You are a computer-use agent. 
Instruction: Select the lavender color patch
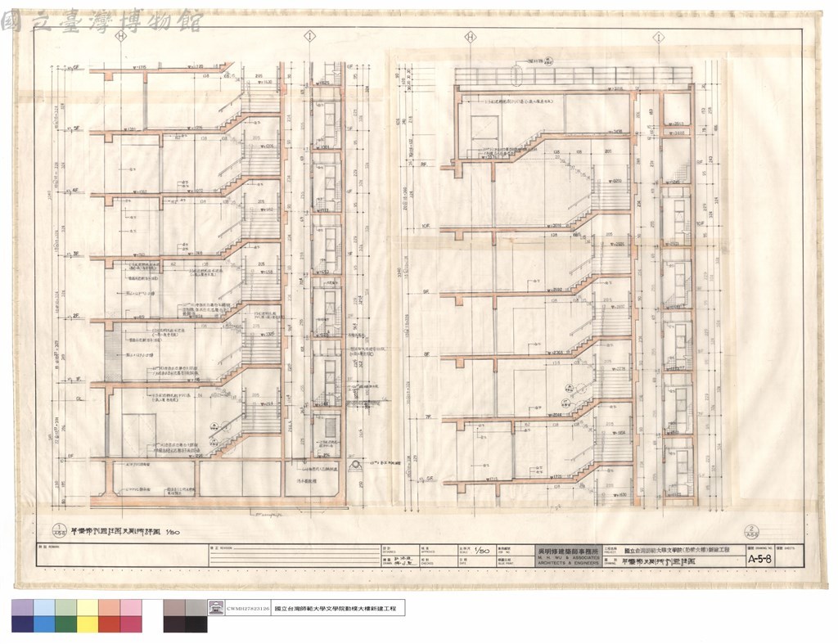[22, 608]
